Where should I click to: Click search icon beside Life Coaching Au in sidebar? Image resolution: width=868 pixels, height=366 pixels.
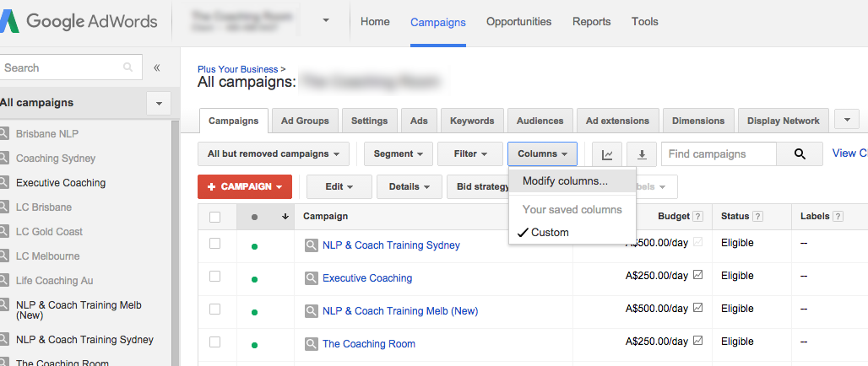(x=4, y=280)
